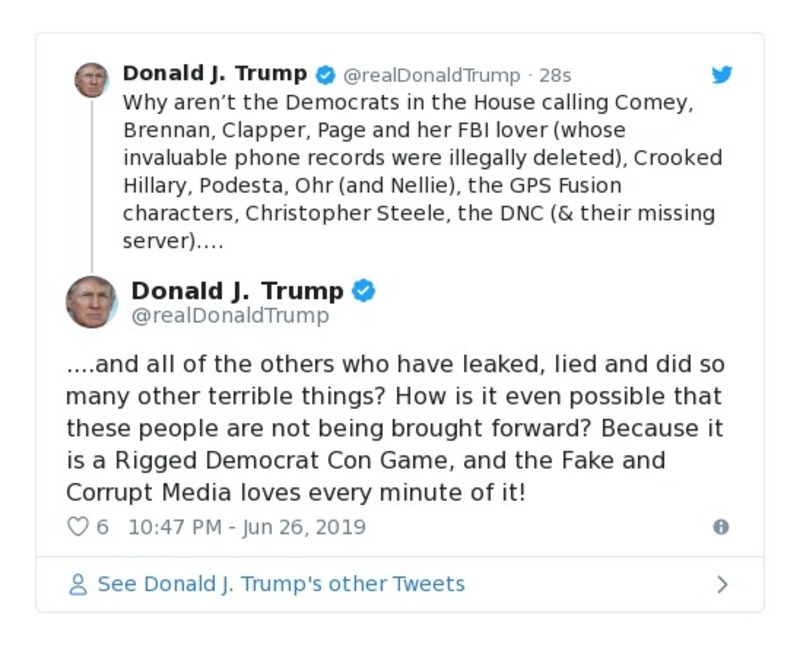Viewport: 800px width, 648px height.
Task: Click the second tweet's profile avatar
Action: coord(91,301)
